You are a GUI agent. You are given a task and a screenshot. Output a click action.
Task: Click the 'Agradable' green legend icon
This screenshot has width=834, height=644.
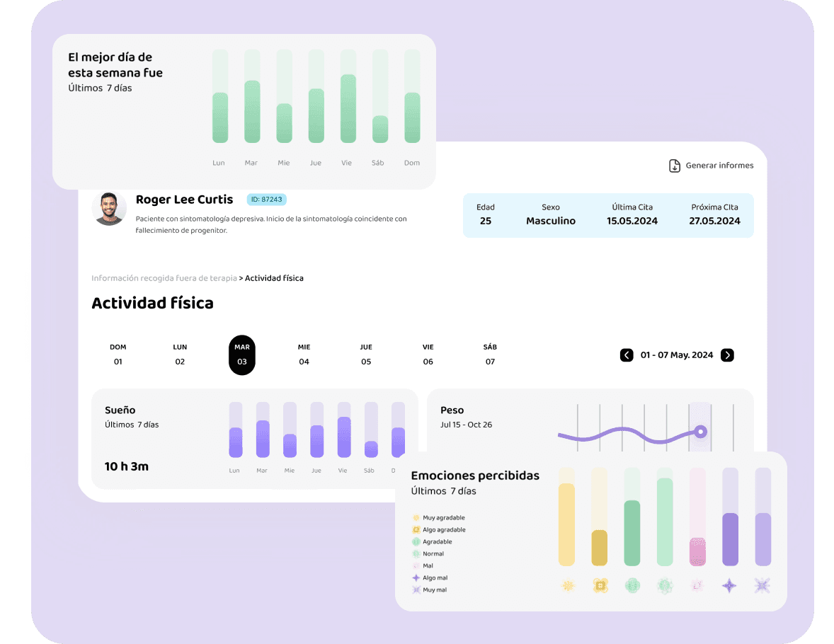coord(416,541)
